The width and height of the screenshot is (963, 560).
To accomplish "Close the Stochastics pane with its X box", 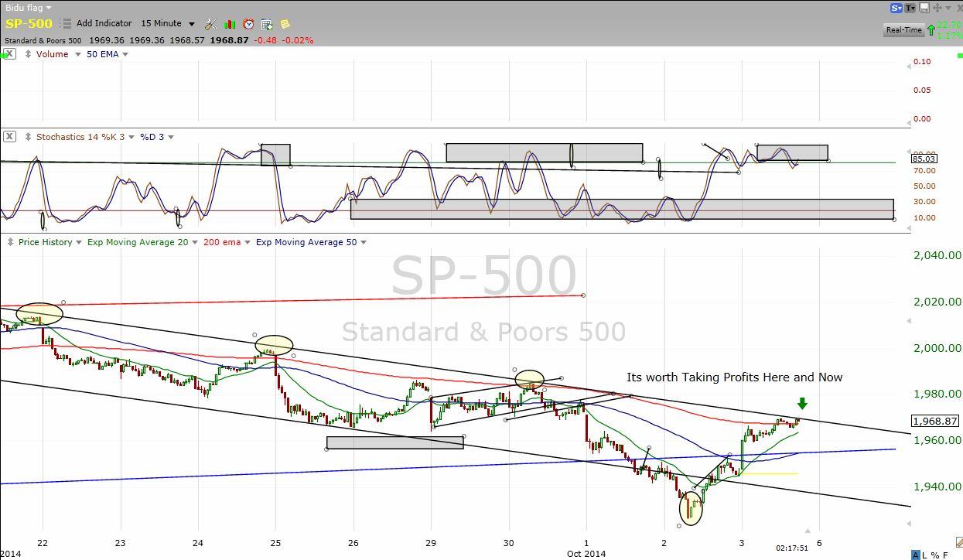I will (x=9, y=137).
